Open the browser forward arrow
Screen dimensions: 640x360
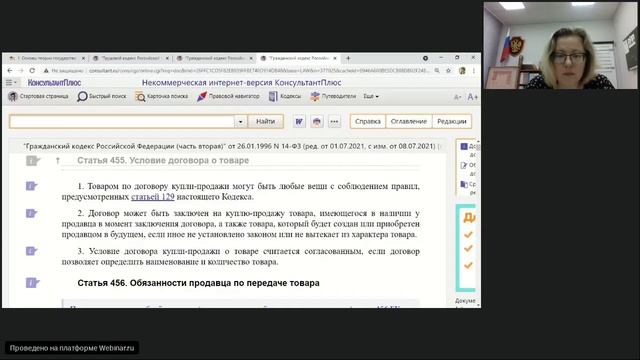point(21,71)
